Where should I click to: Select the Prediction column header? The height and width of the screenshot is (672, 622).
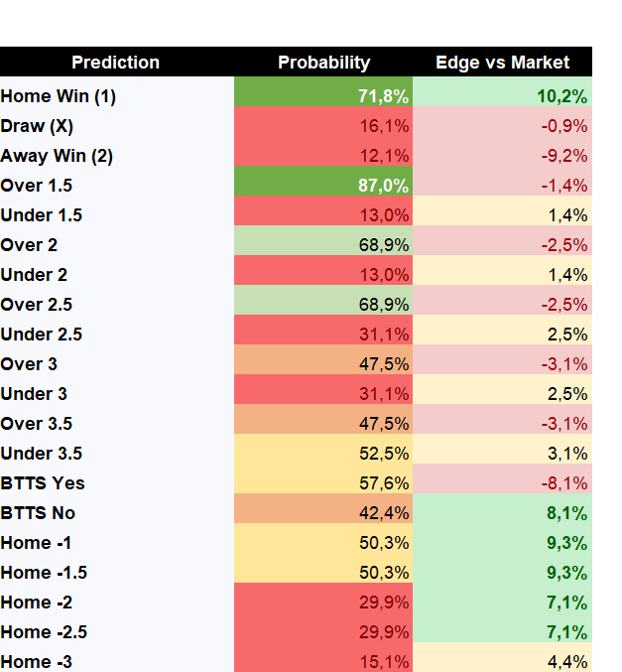(116, 62)
